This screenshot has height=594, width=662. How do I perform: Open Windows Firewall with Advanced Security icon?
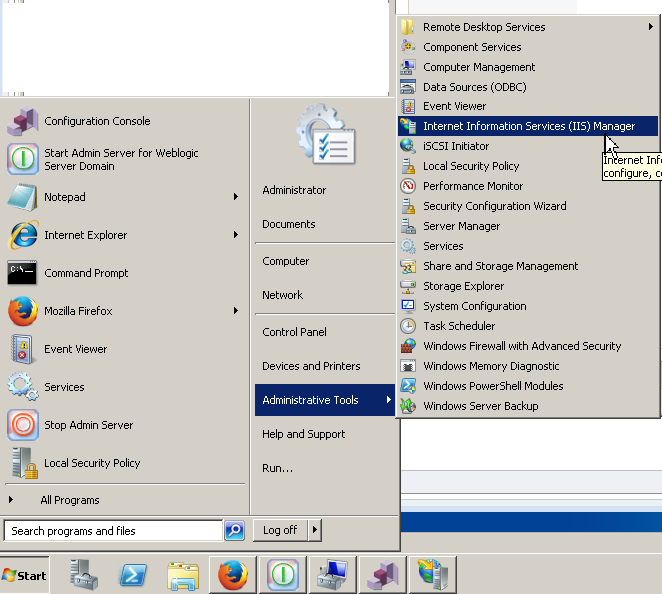pos(408,346)
